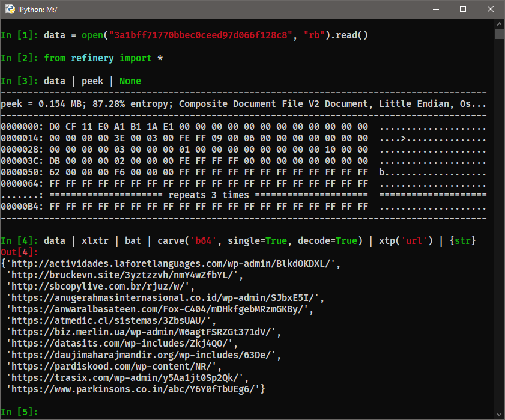Click the In [5]: input prompt
The width and height of the screenshot is (505, 420).
[19, 412]
